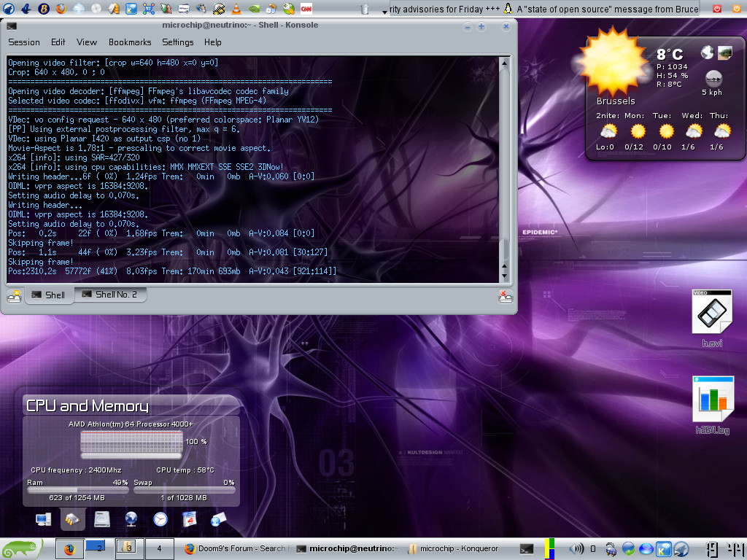This screenshot has width=747, height=560.
Task: Switch to the Shell tab
Action: (x=49, y=295)
